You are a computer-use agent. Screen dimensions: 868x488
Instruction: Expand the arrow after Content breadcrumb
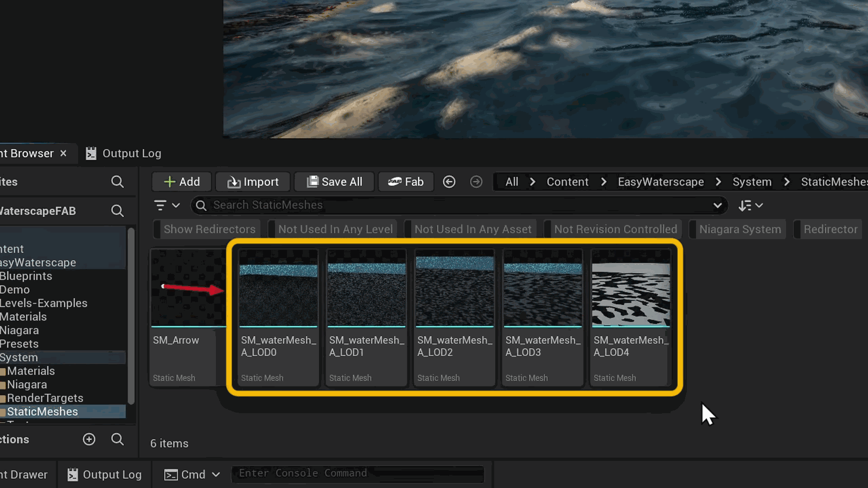coord(604,182)
